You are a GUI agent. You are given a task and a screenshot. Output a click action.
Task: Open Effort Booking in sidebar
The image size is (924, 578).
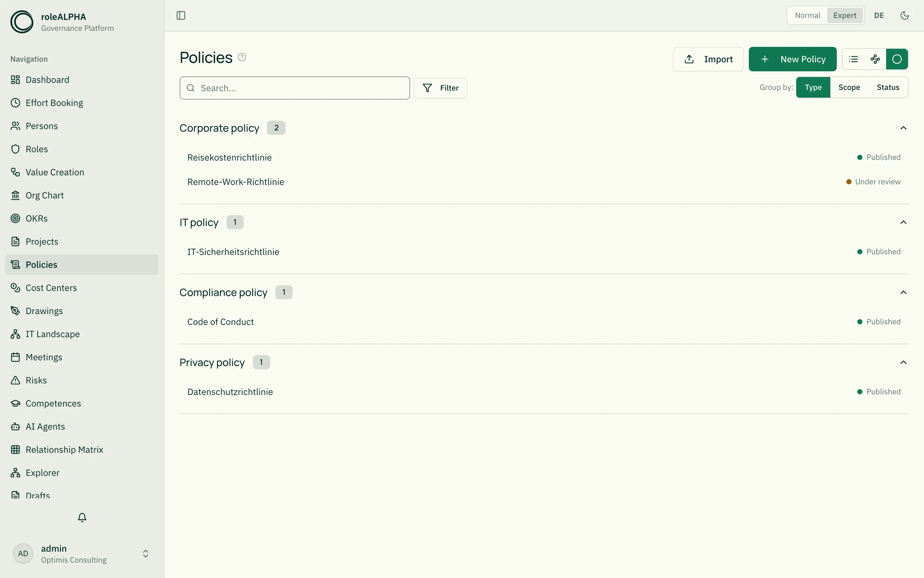click(82, 103)
